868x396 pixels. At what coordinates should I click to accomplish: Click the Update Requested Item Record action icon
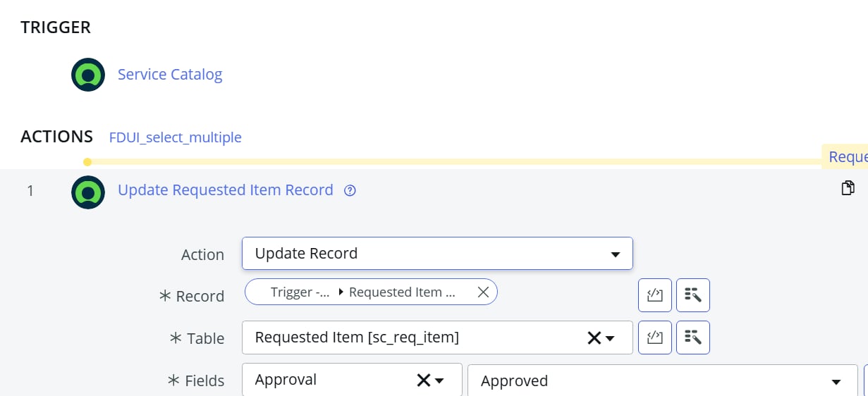point(88,192)
